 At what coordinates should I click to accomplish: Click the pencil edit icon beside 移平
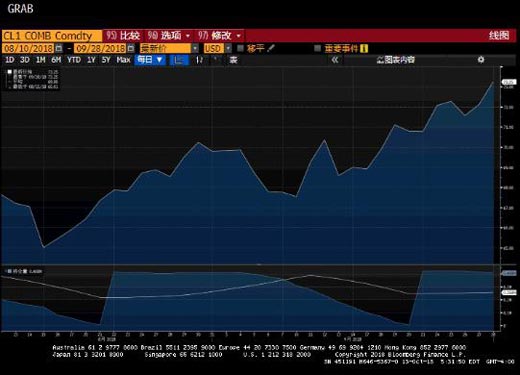pos(271,48)
